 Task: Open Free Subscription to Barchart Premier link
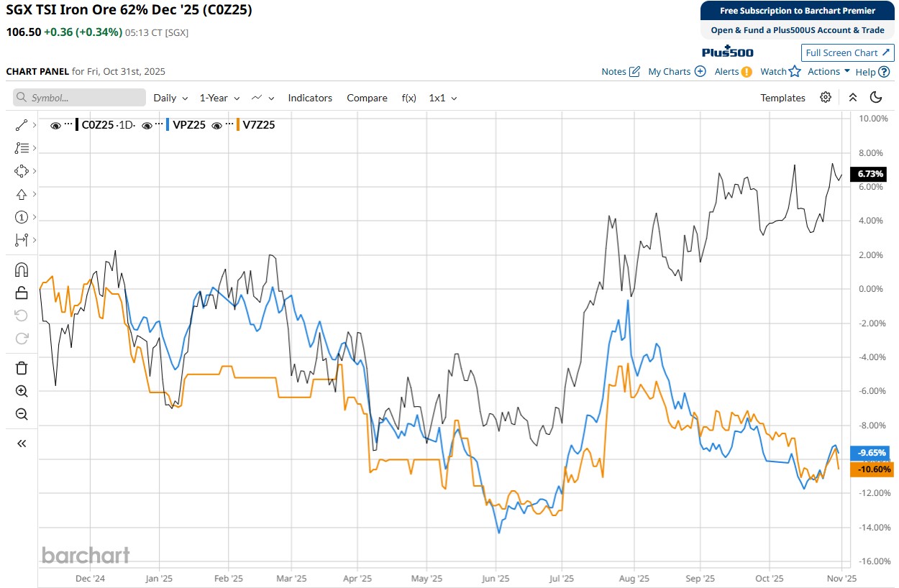[798, 11]
